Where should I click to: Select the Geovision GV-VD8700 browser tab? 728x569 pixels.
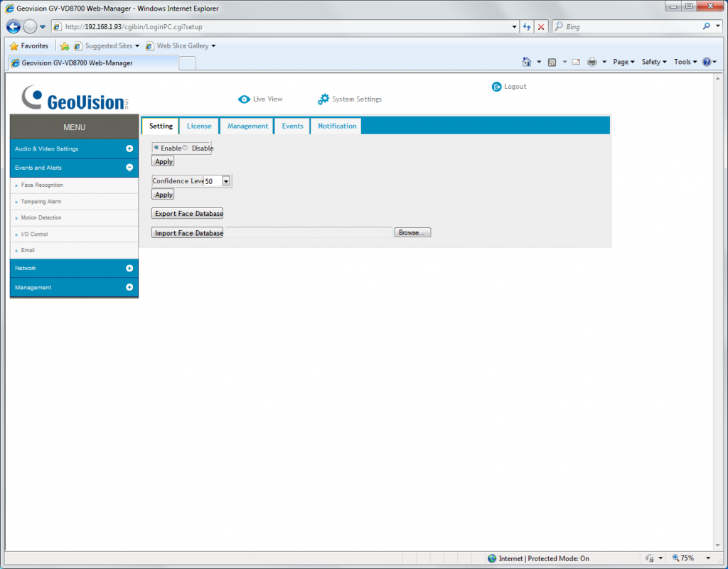(93, 63)
